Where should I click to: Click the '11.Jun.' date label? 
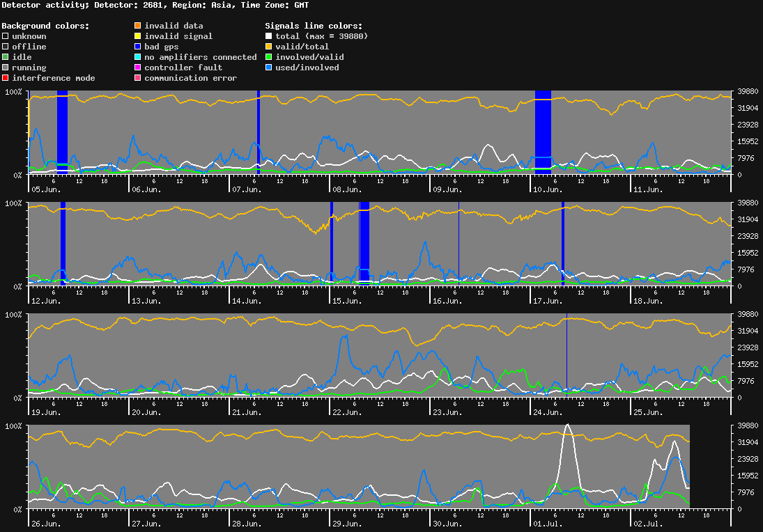pyautogui.click(x=648, y=189)
